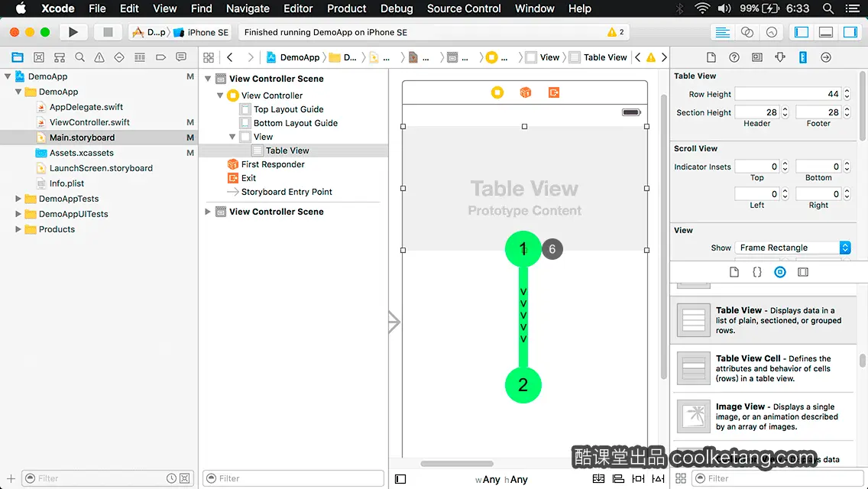Open the Editor menu

point(298,8)
